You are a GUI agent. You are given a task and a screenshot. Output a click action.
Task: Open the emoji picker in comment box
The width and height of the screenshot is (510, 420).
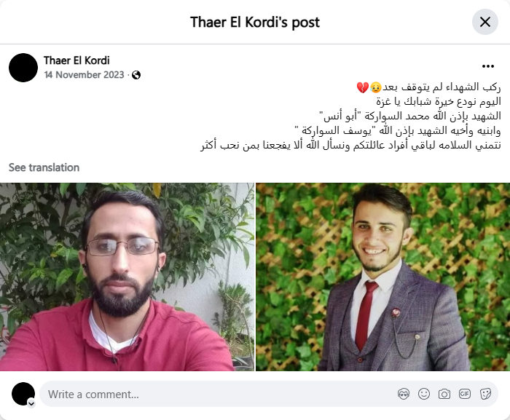click(424, 394)
